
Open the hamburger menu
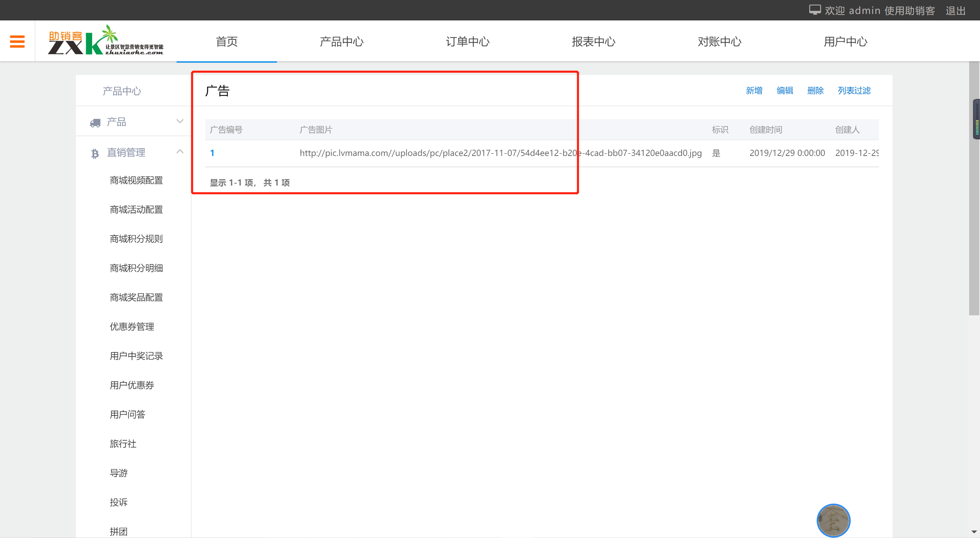pyautogui.click(x=17, y=41)
